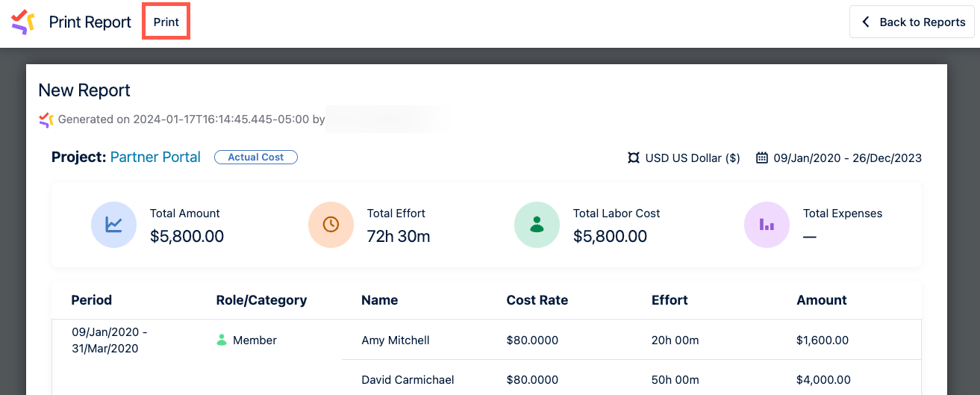Click the Total Amount chart icon

coord(113,225)
